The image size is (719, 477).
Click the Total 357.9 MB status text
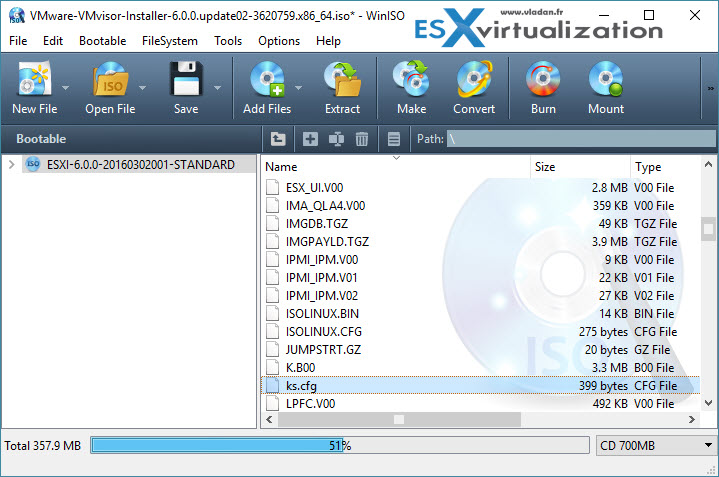pyautogui.click(x=43, y=445)
